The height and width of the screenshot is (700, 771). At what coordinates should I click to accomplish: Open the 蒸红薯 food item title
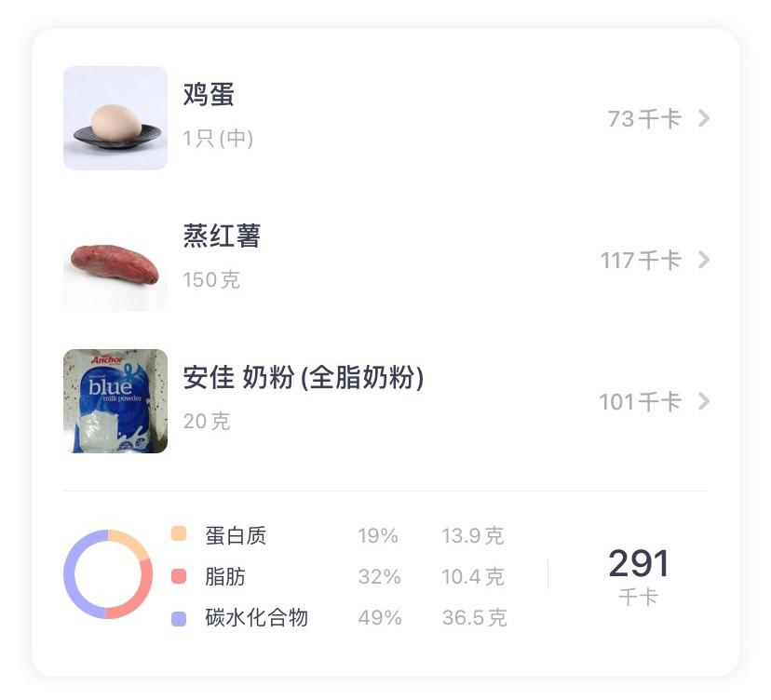pyautogui.click(x=222, y=236)
